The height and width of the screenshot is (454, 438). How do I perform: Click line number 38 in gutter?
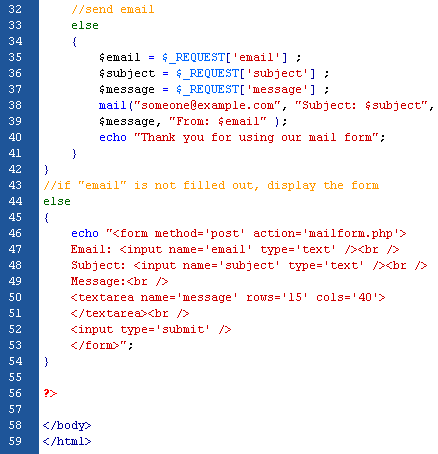pyautogui.click(x=15, y=105)
